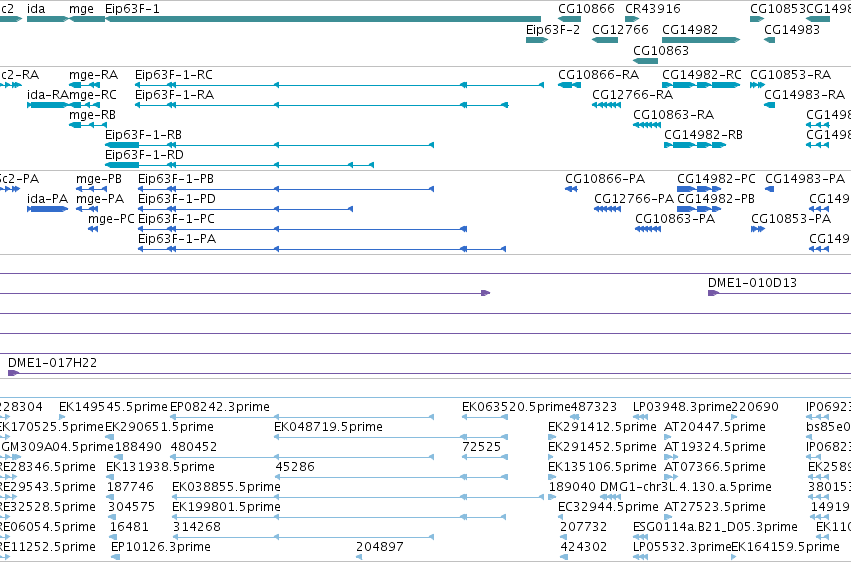Open protein Eip63F-1-PA
The width and height of the screenshot is (851, 562).
(x=322, y=249)
